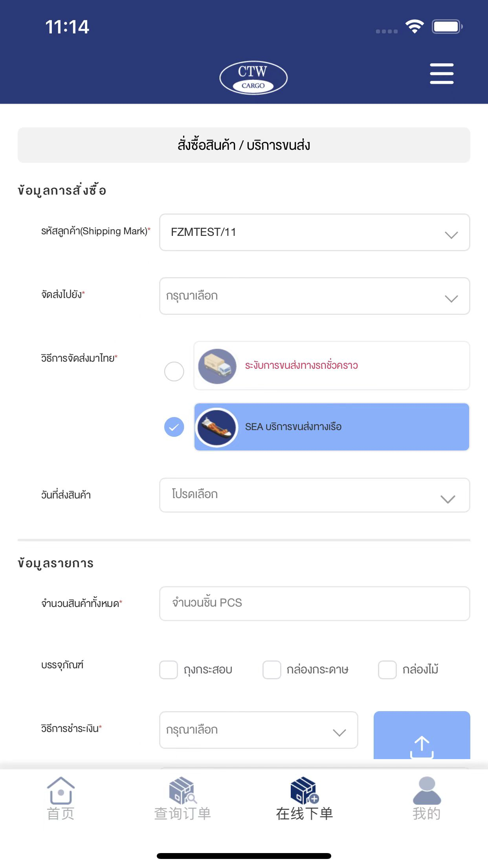This screenshot has width=488, height=868.
Task: Switch to the 查询订单 tab
Action: pos(182,813)
